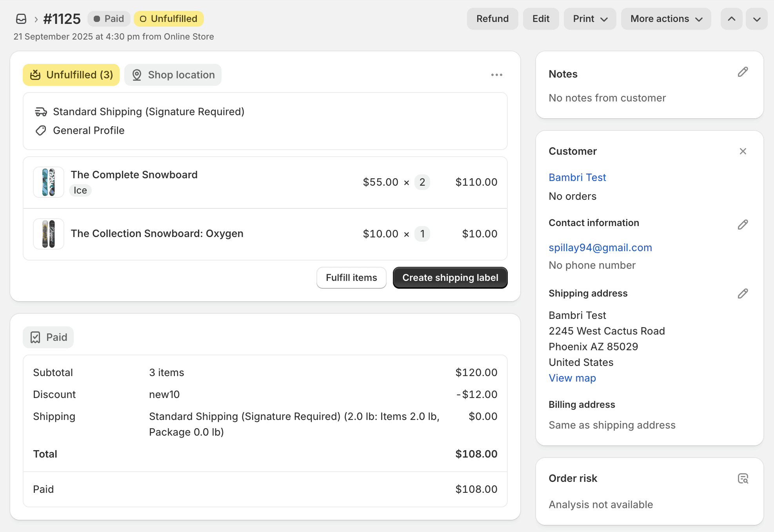Edit shipping address pencil icon
774x532 pixels.
[743, 293]
